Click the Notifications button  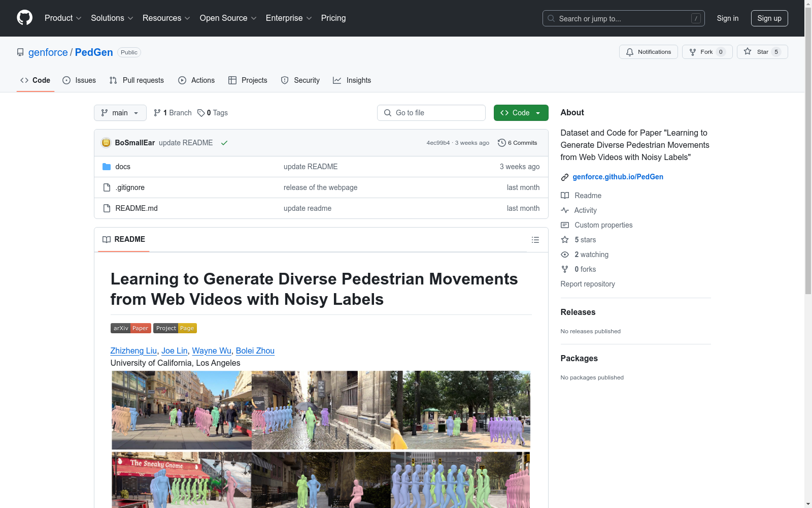coord(649,52)
